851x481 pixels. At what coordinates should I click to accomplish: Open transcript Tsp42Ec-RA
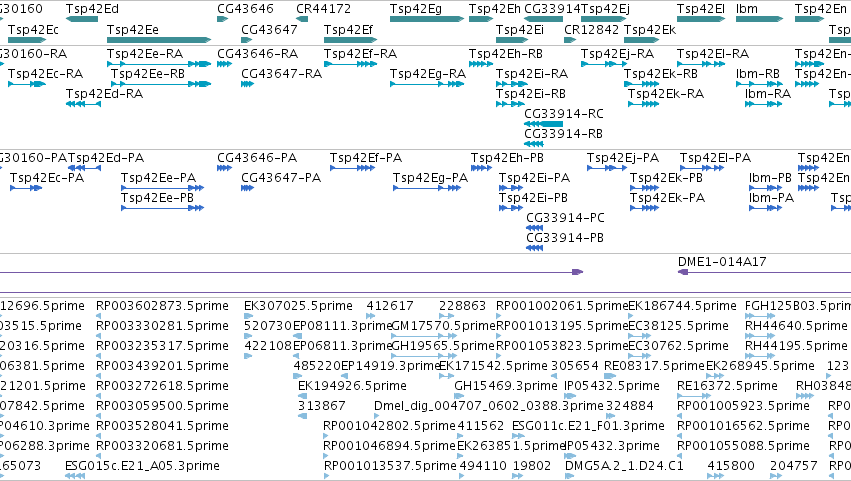tap(46, 74)
